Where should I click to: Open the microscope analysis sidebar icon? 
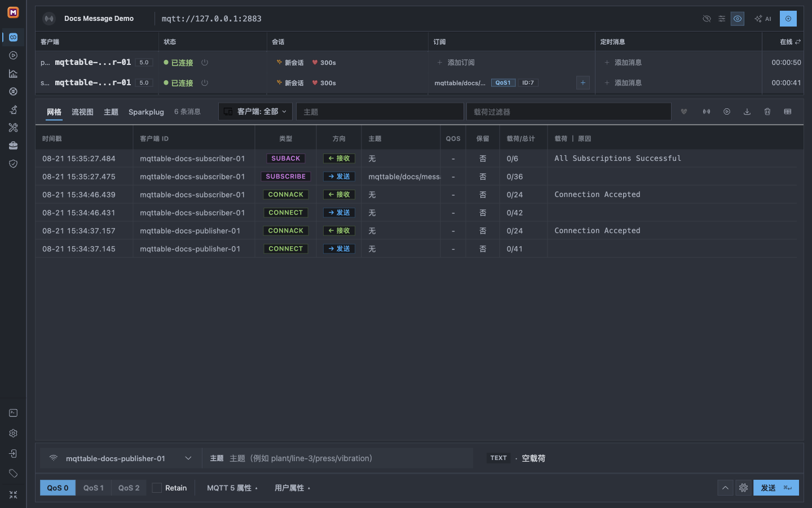point(13,110)
